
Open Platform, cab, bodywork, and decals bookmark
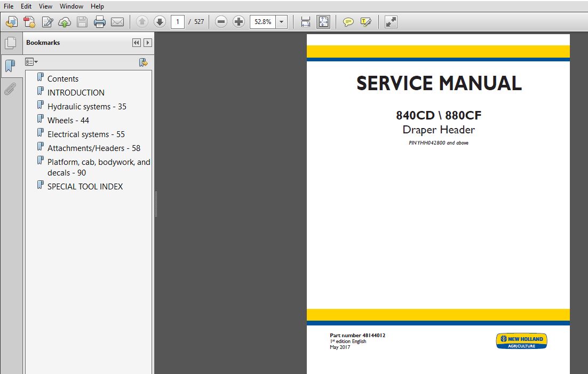pyautogui.click(x=99, y=168)
